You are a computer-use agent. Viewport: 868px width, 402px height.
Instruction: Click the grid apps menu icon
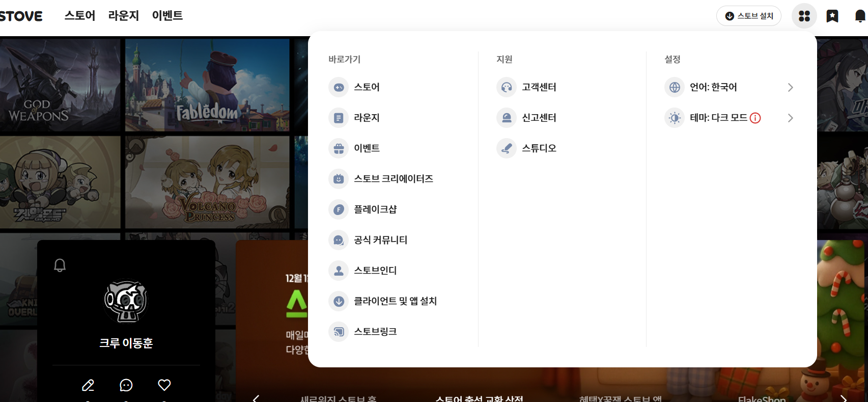point(804,16)
